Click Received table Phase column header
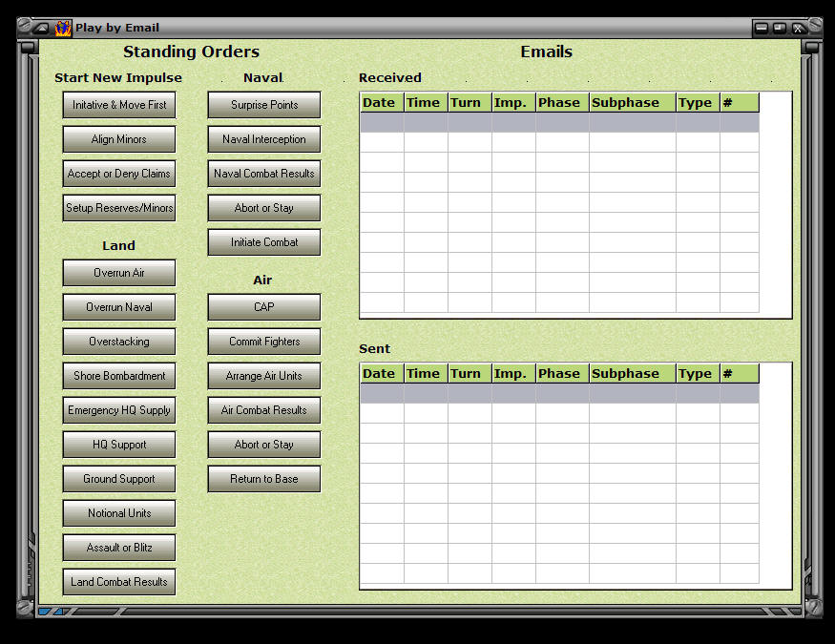This screenshot has width=835, height=644. click(x=562, y=103)
